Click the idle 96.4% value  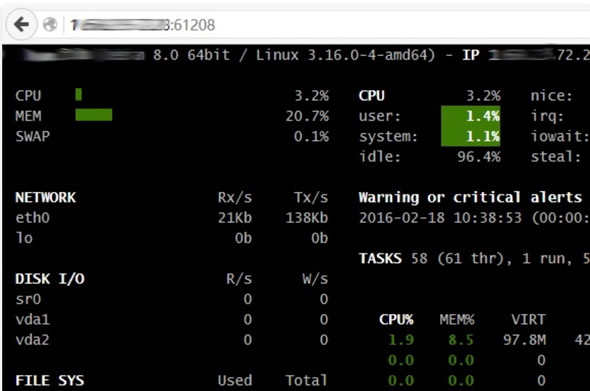click(479, 157)
